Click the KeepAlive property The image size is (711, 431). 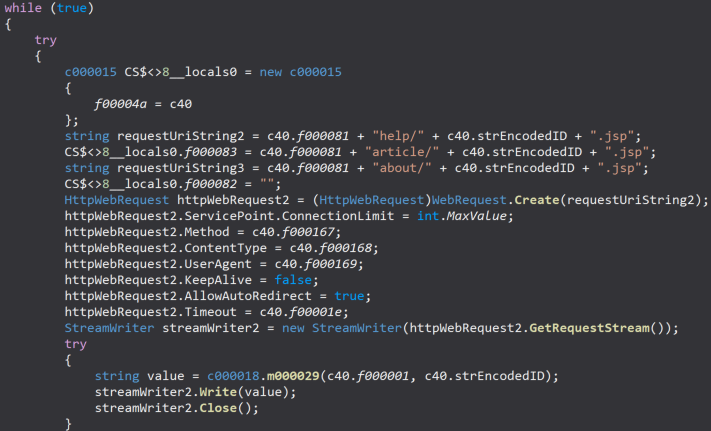tap(218, 280)
